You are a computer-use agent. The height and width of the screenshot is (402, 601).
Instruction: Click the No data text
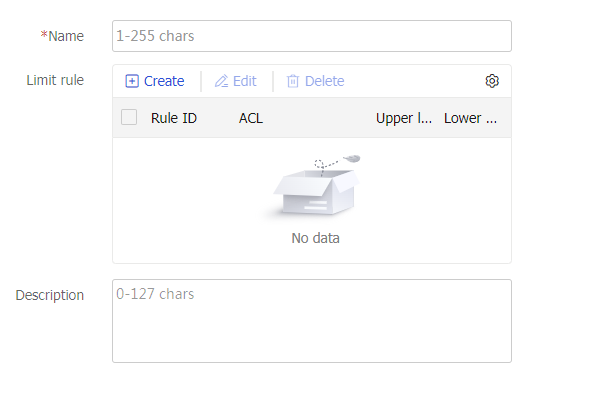tap(316, 238)
